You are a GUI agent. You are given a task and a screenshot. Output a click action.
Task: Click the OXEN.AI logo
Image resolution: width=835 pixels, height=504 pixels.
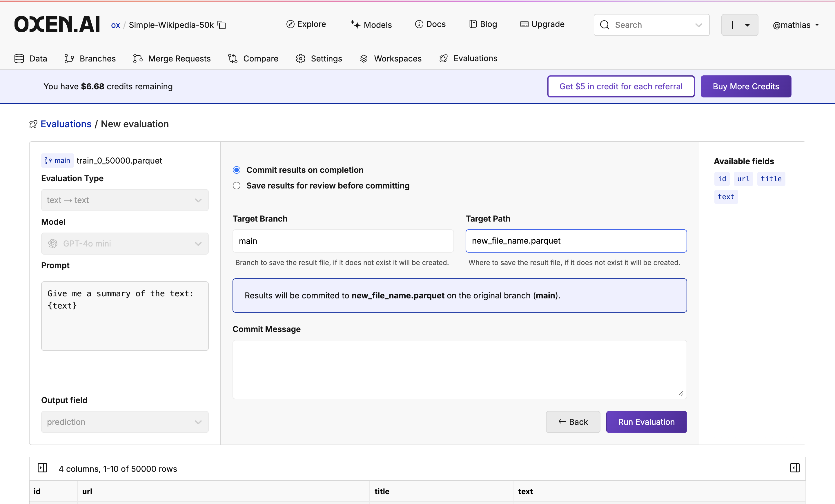tap(57, 24)
